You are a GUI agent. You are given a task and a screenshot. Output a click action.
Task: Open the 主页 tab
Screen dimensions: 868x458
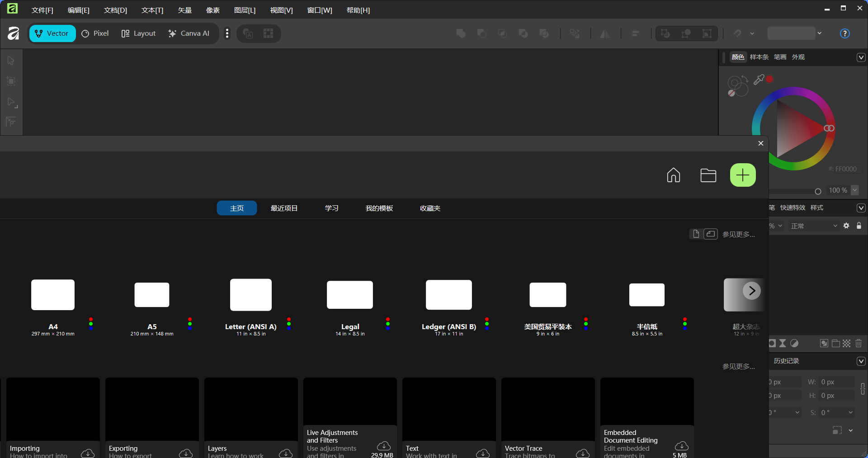[237, 208]
